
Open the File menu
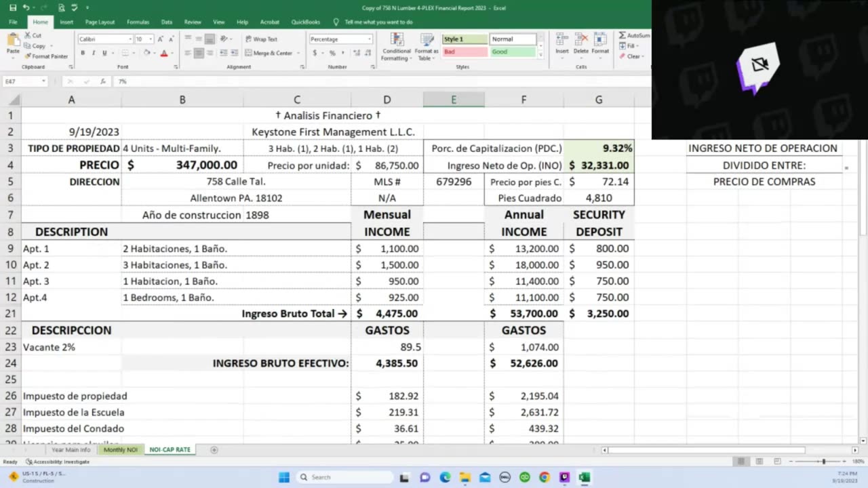13,22
